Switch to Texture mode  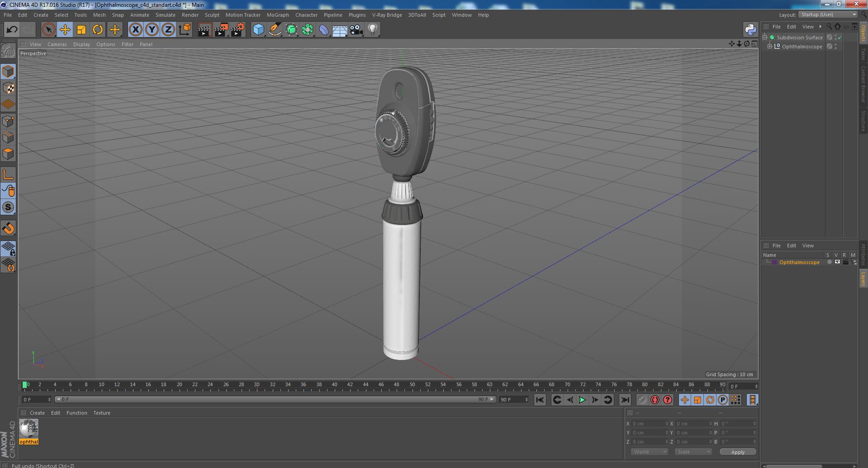pos(8,88)
